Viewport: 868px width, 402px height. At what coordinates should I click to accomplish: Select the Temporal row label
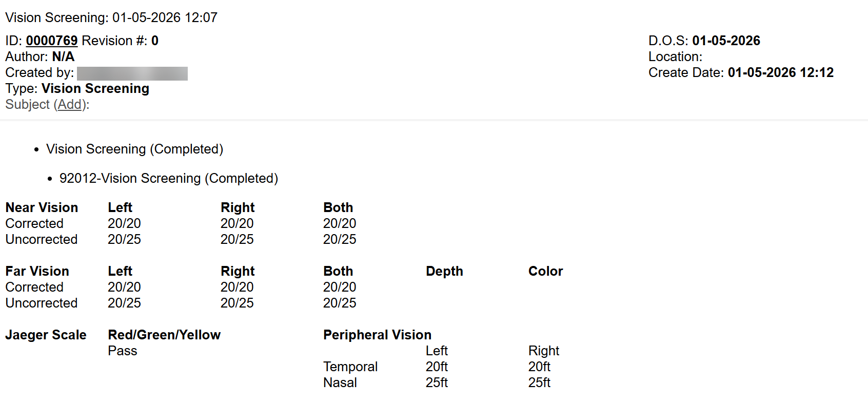click(350, 367)
